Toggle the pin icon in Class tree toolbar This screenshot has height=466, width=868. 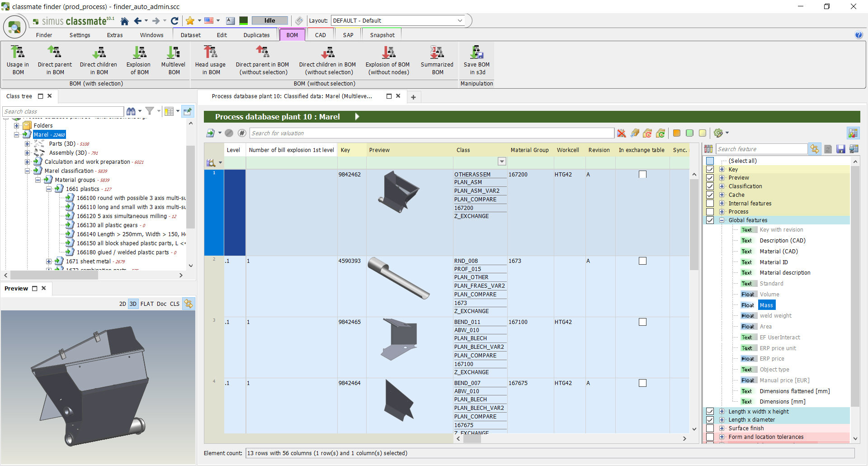tap(188, 111)
